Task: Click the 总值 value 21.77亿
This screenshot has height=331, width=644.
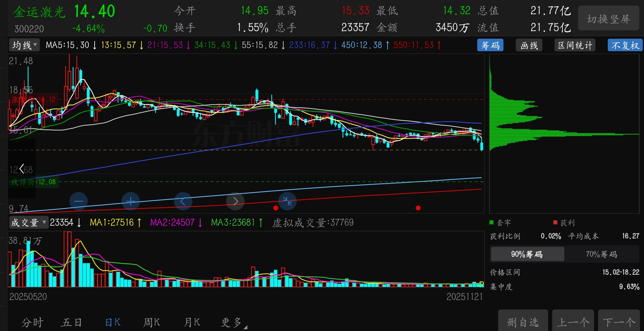Action: coord(551,11)
